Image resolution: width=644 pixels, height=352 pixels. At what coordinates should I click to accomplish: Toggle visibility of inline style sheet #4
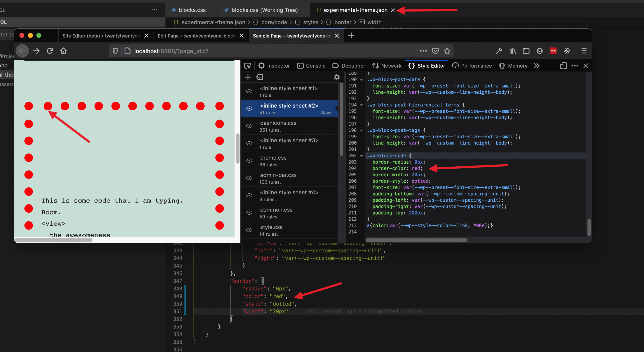[x=249, y=195]
